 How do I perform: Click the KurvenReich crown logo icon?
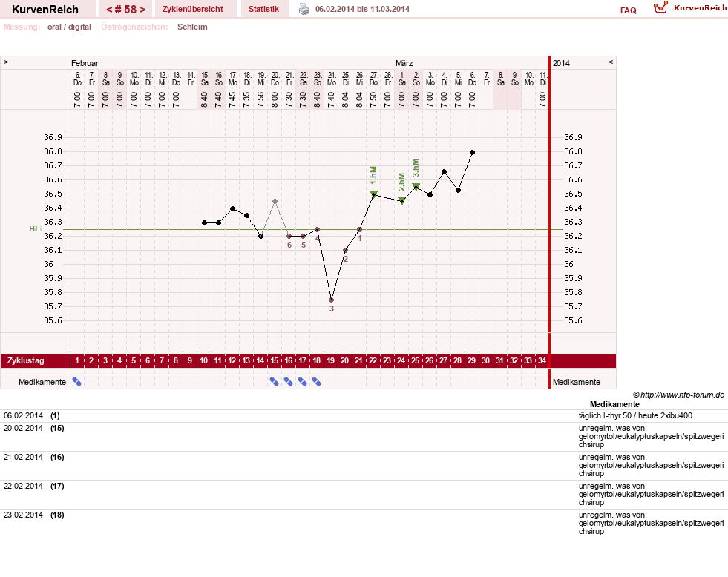[660, 7]
